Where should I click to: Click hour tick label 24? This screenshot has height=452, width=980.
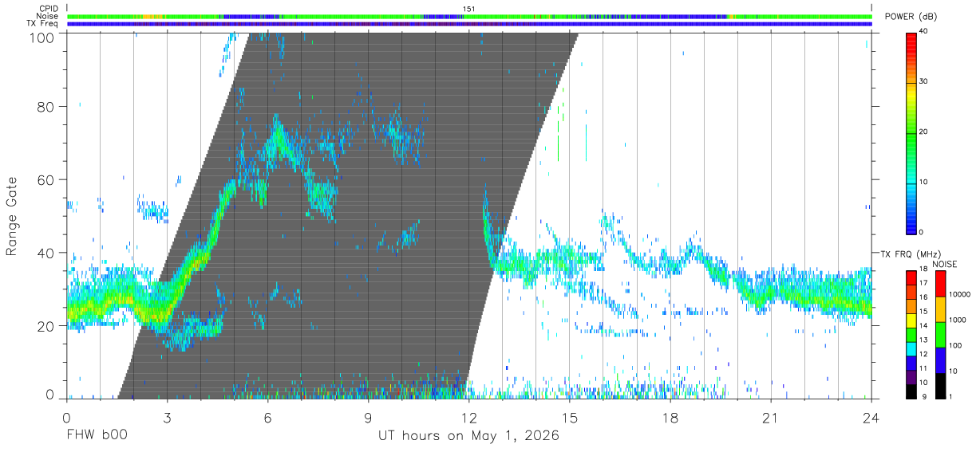[x=871, y=418]
